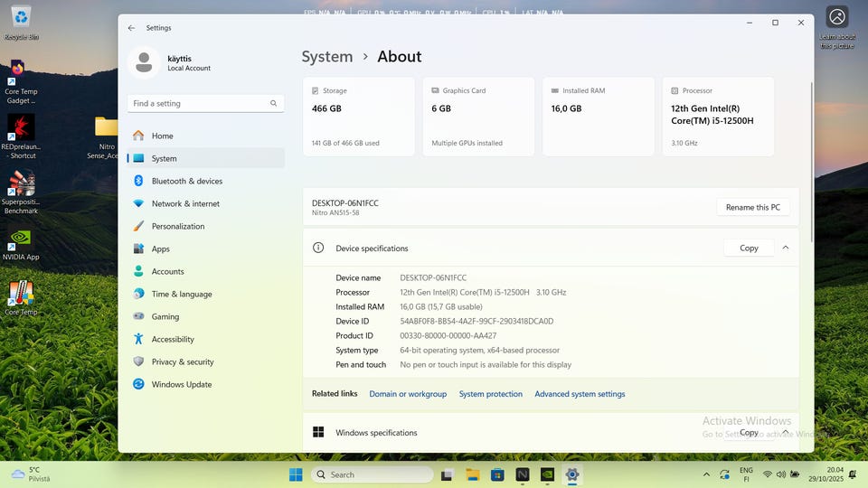Click the Learn about this picture icon
Image resolution: width=868 pixels, height=488 pixels.
pos(837,18)
